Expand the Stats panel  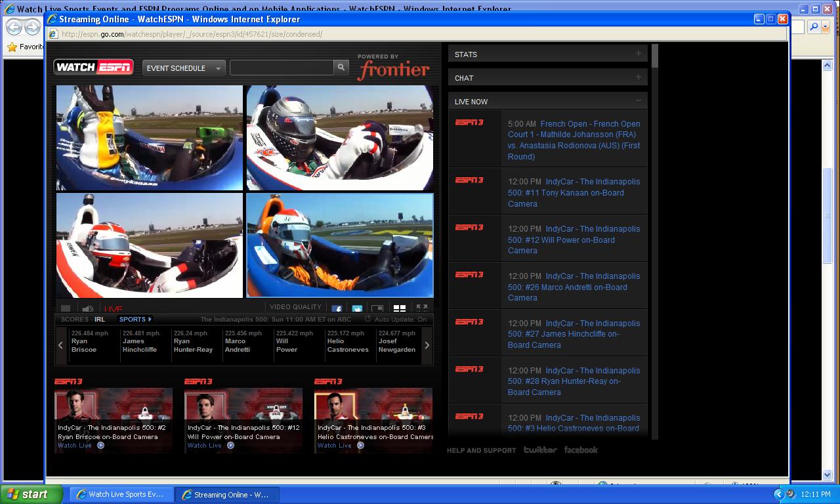(547, 54)
